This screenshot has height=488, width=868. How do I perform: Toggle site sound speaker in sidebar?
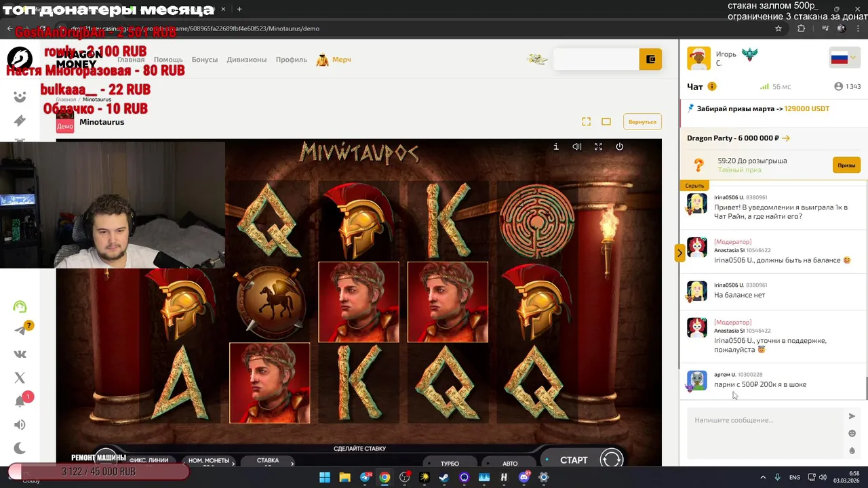click(20, 425)
